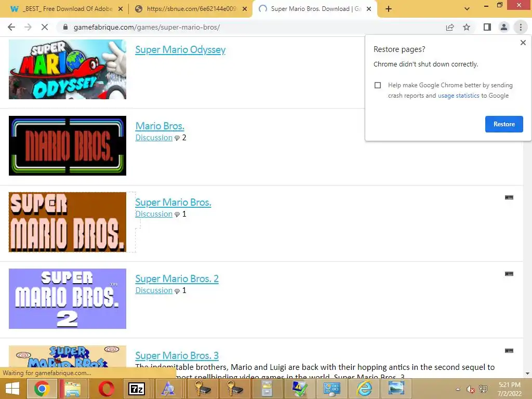Image resolution: width=532 pixels, height=399 pixels.
Task: Open 7-Zip from the taskbar
Action: (x=137, y=389)
